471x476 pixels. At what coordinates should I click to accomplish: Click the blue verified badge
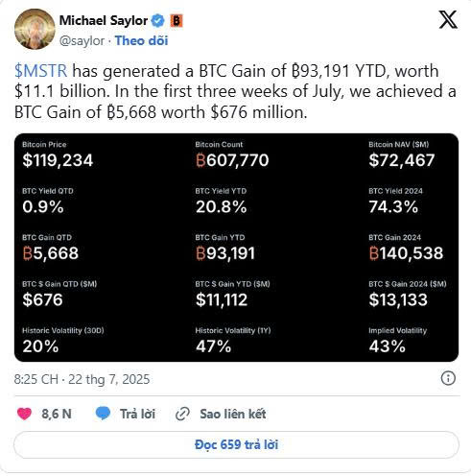click(x=158, y=21)
